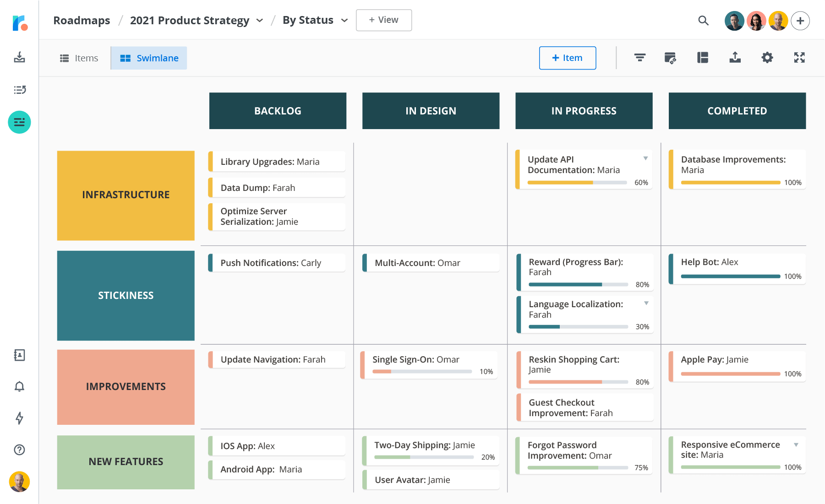Viewport: 825px width, 504px height.
Task: Select By Status view title
Action: 308,20
